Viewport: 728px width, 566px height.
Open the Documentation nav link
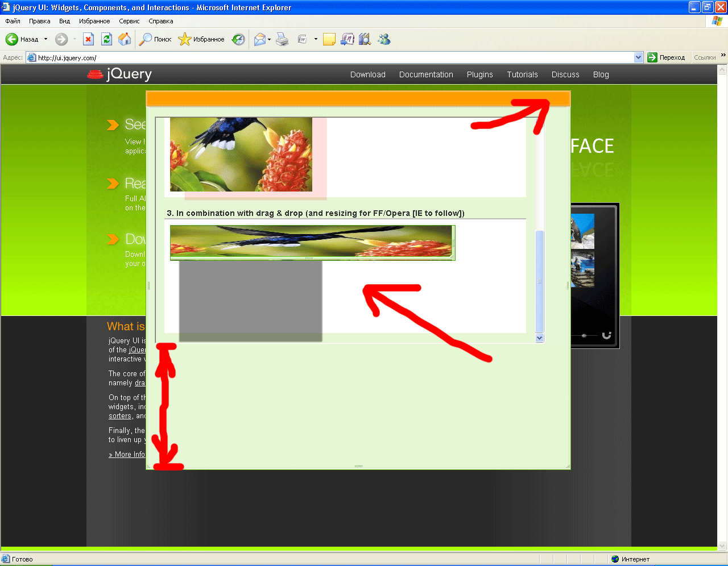(426, 74)
